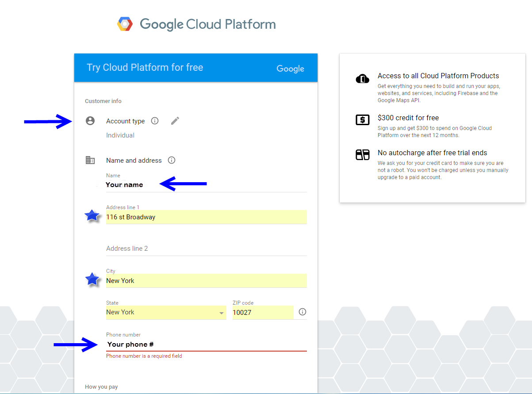Open the Name and address info icon

172,160
